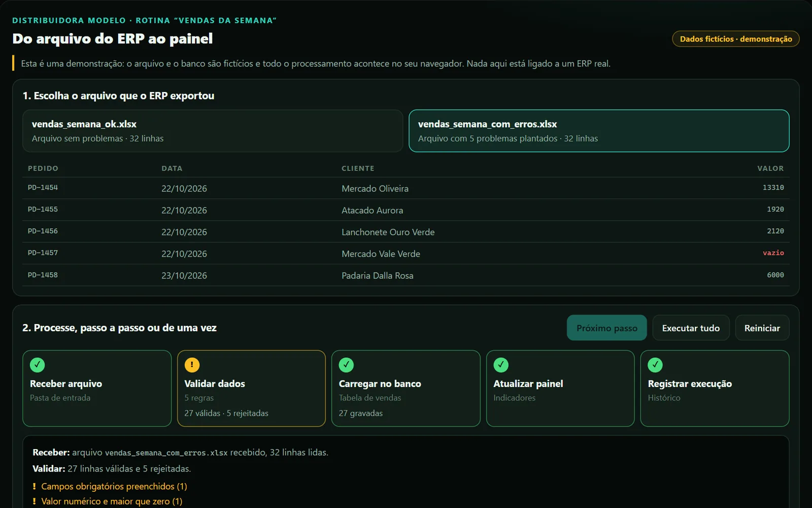This screenshot has width=812, height=508.
Task: Click the Executar tudo button
Action: pos(691,328)
